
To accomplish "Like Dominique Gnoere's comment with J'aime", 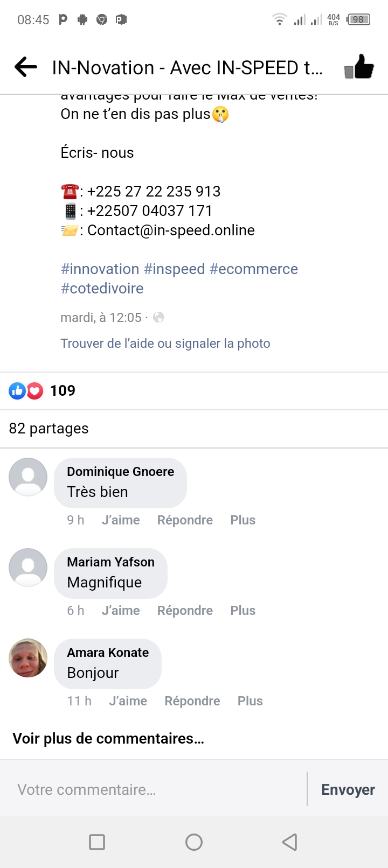I will pos(121,520).
